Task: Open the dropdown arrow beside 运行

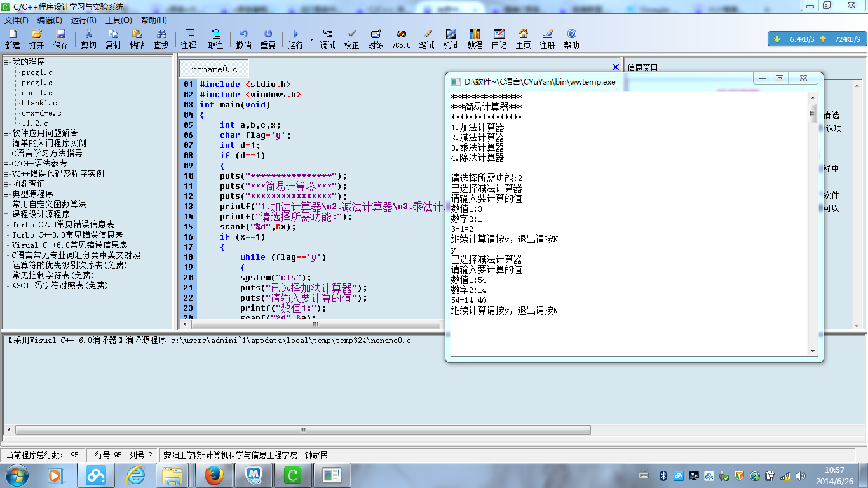Action: [311, 39]
